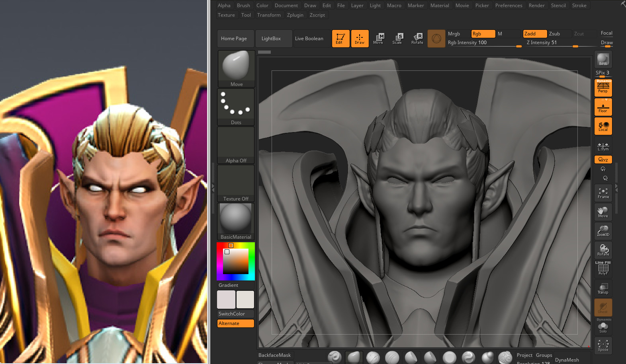Click the Rotate canvas navigation button

[x=603, y=250]
